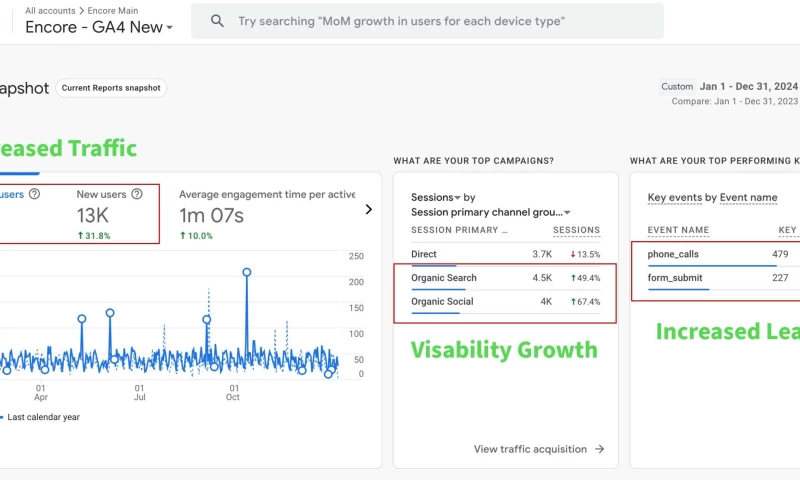Change the Event name dimension

pyautogui.click(x=748, y=198)
